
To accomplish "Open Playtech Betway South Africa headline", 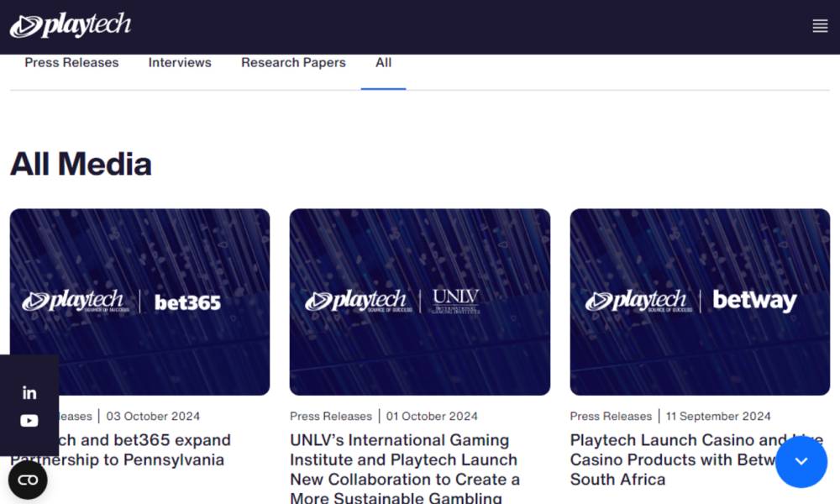I will tap(672, 459).
